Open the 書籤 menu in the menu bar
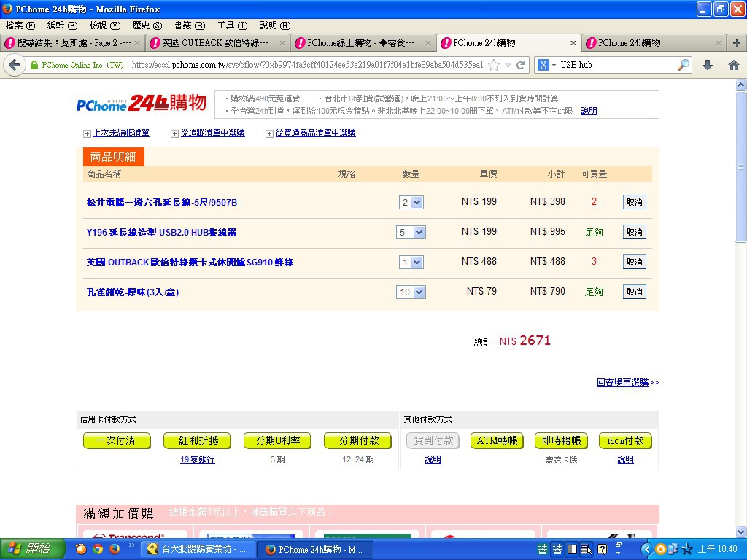Viewport: 747px width, 560px height. (189, 26)
